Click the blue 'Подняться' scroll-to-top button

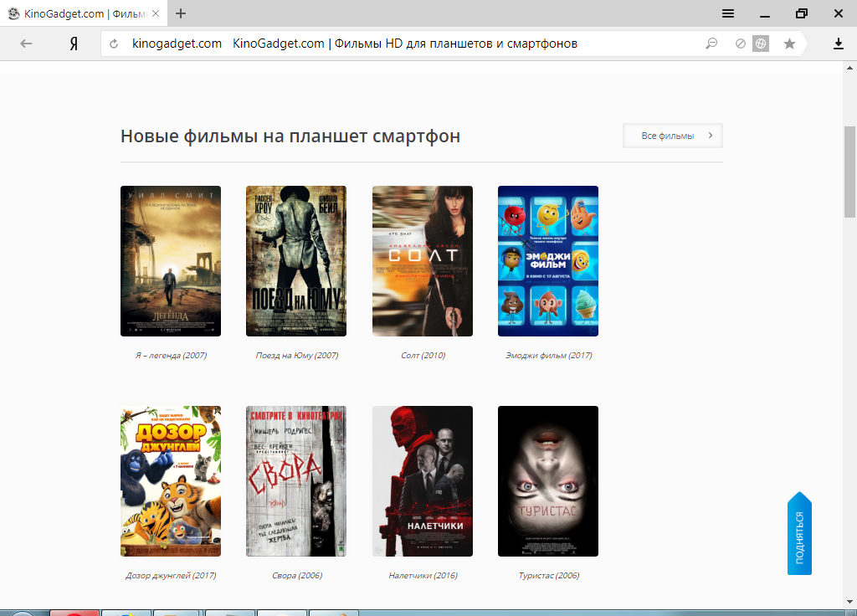pos(799,533)
